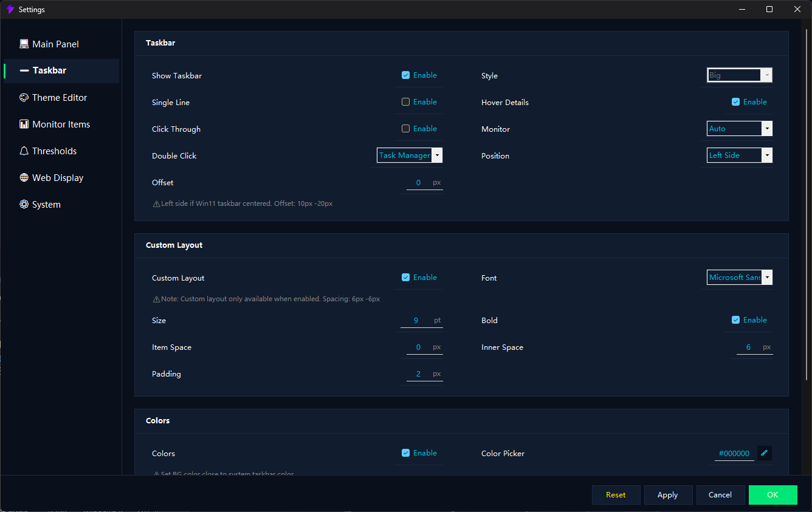Viewport: 812px width, 512px height.
Task: Click the lightning app icon in title bar
Action: pyautogui.click(x=10, y=9)
